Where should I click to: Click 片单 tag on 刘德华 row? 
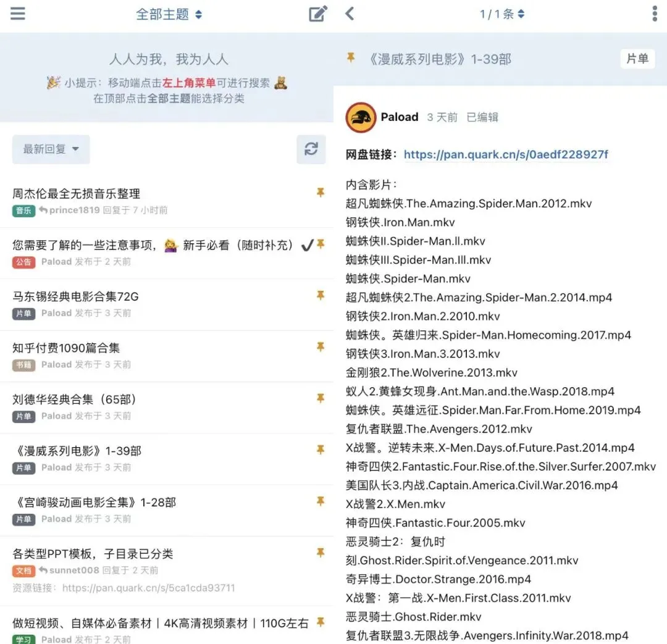tap(24, 416)
